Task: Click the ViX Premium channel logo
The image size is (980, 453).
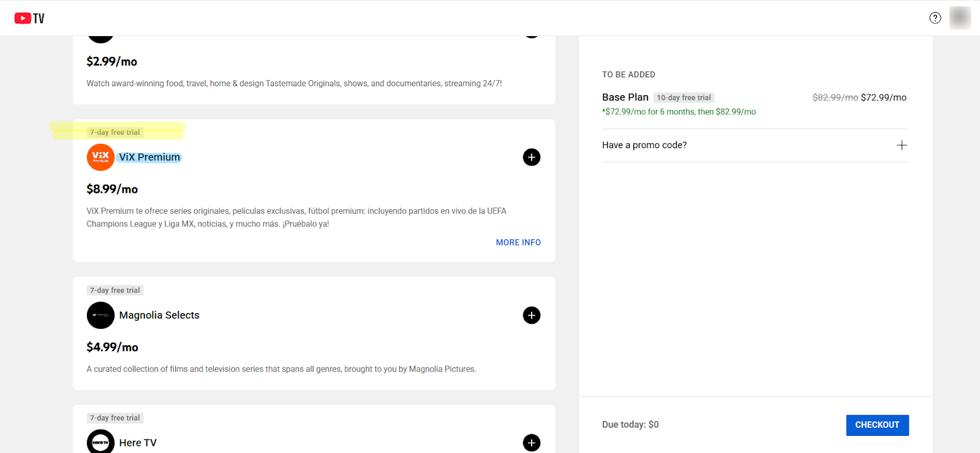Action: pyautogui.click(x=100, y=157)
